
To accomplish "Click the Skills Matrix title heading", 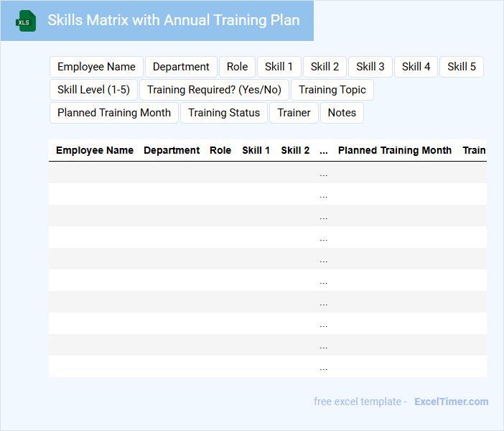I will (174, 20).
